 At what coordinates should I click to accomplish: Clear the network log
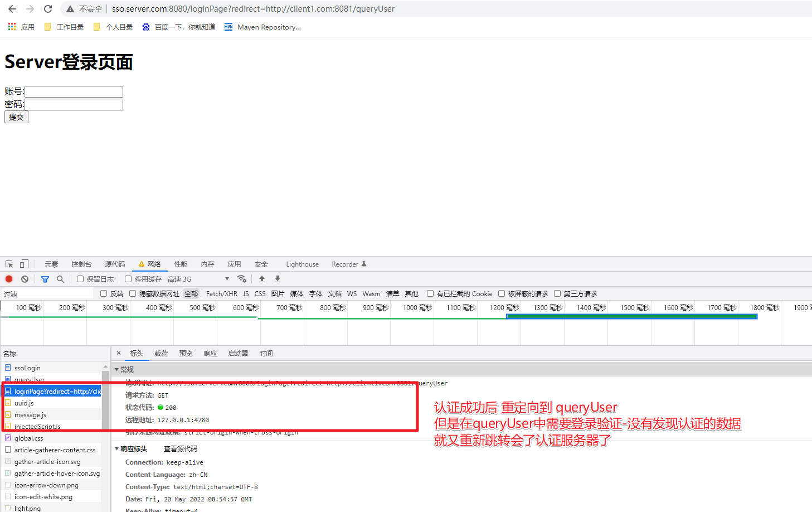(x=25, y=279)
